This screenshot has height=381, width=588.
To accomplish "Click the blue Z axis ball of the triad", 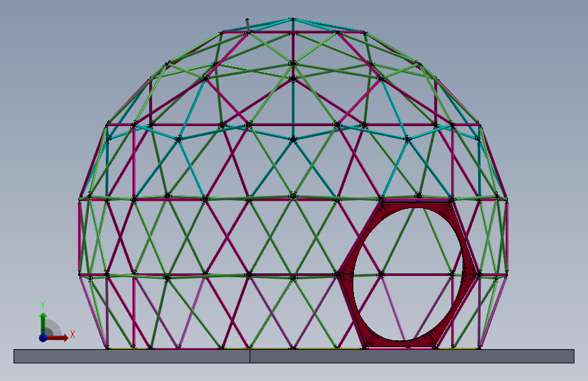I will click(43, 338).
